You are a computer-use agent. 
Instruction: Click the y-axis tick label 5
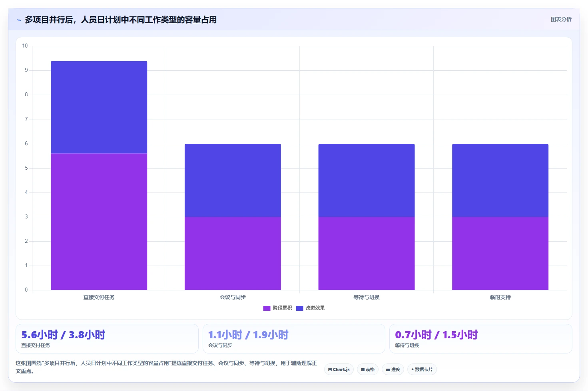tap(26, 168)
